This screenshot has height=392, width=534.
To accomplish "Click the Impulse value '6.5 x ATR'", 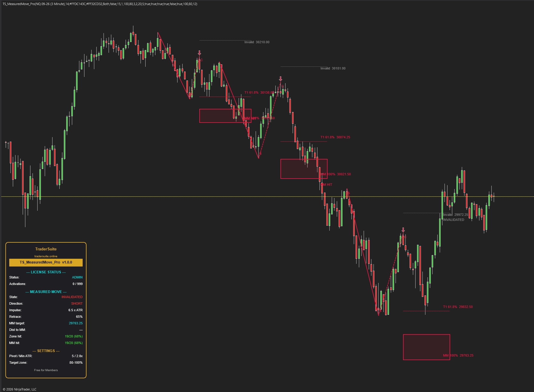I will [x=75, y=310].
